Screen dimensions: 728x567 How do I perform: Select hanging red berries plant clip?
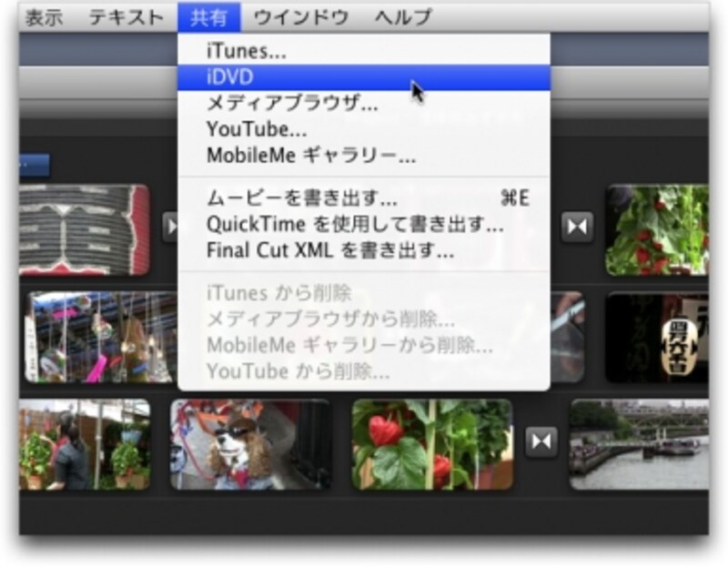click(x=657, y=230)
